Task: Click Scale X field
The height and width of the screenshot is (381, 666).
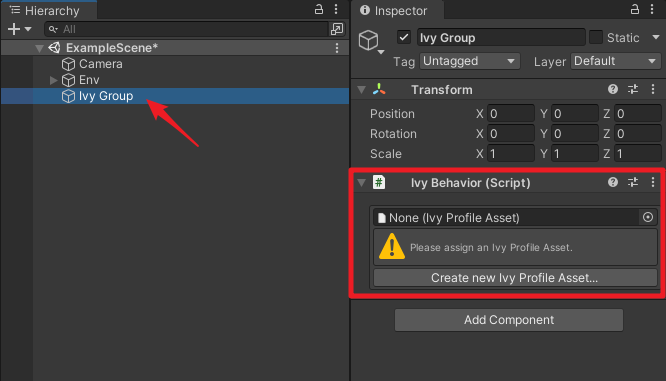Action: coord(511,153)
